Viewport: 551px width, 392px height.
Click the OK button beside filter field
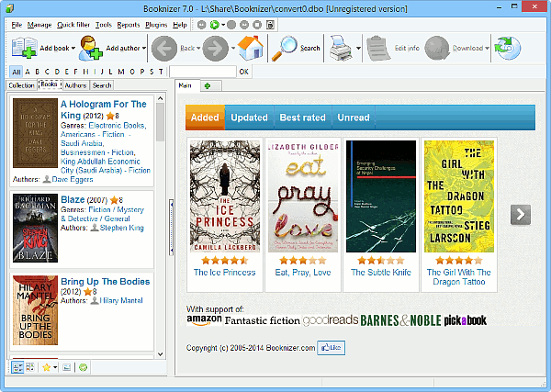pos(244,72)
